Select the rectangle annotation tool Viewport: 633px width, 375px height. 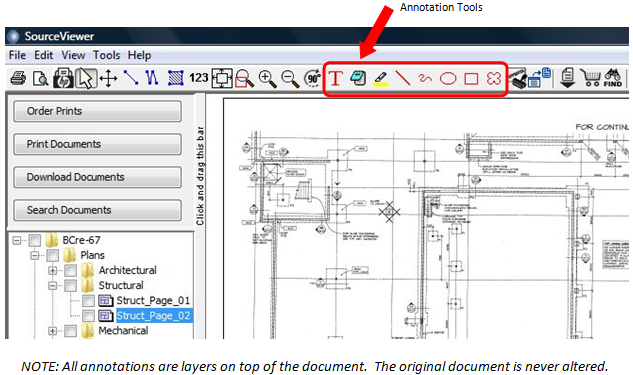click(x=471, y=79)
